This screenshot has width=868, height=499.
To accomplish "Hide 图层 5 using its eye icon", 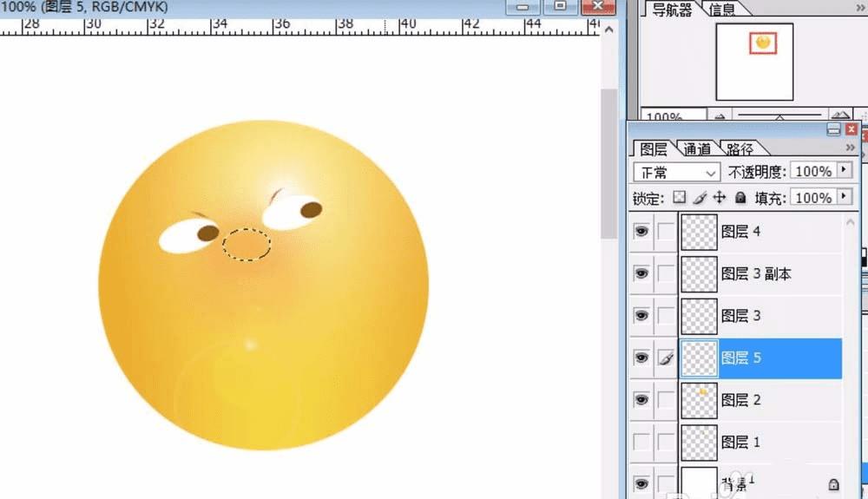I will pyautogui.click(x=641, y=358).
